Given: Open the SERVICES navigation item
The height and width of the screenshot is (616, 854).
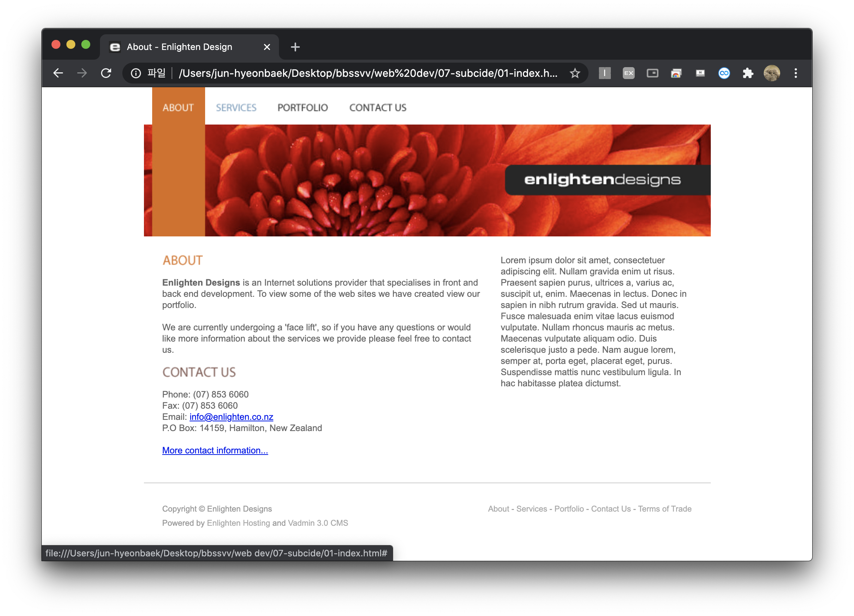Looking at the screenshot, I should 236,108.
